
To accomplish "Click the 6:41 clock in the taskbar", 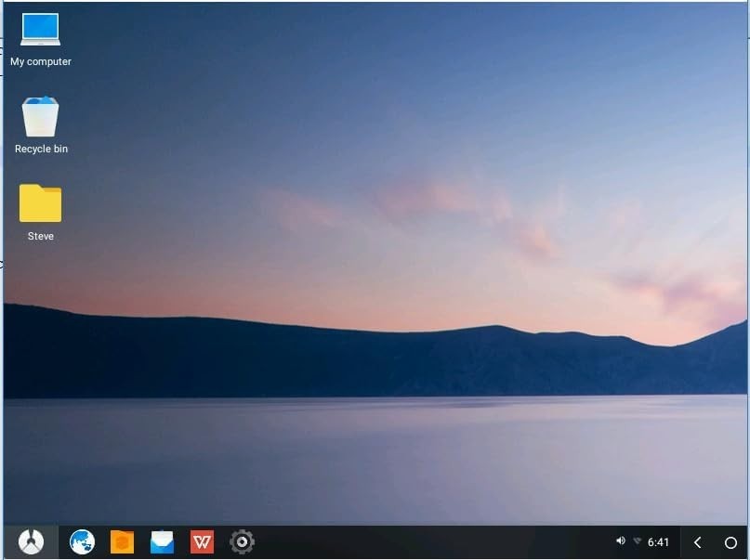I will (x=658, y=542).
